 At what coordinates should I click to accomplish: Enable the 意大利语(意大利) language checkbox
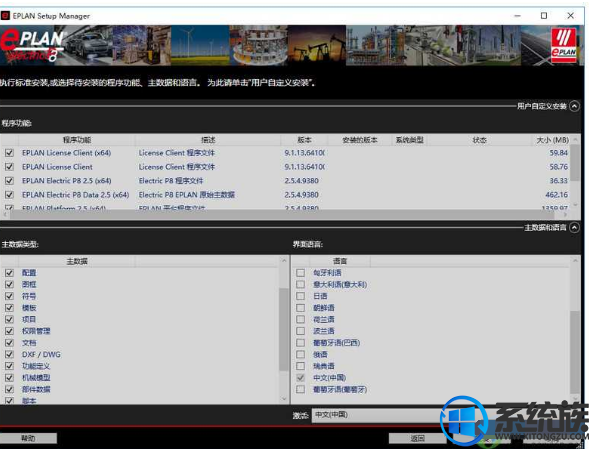tap(301, 284)
